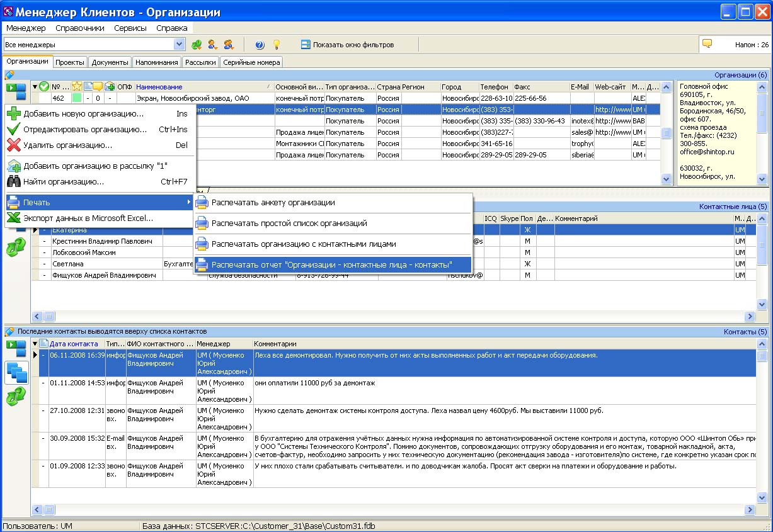
Task: Select Распечатать анкету организации from submenu
Action: (273, 203)
